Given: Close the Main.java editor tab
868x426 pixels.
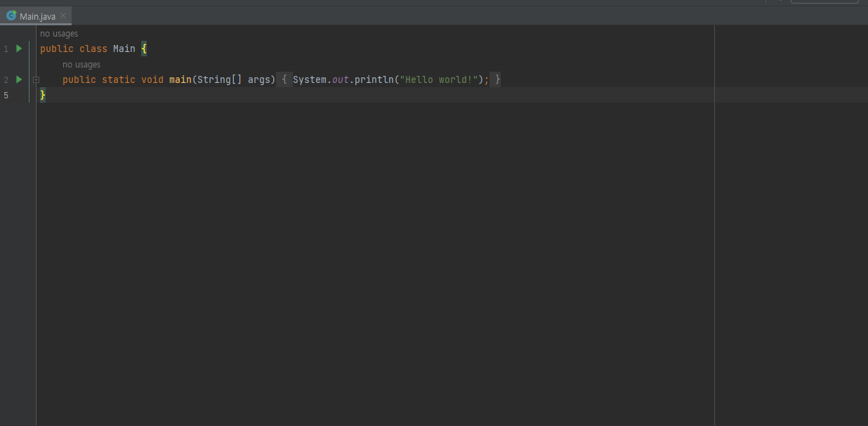Looking at the screenshot, I should [63, 15].
